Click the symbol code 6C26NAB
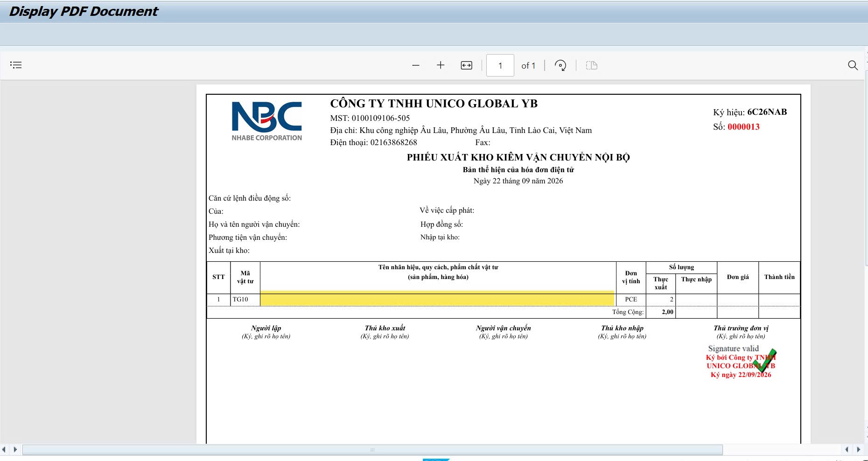 (x=767, y=112)
